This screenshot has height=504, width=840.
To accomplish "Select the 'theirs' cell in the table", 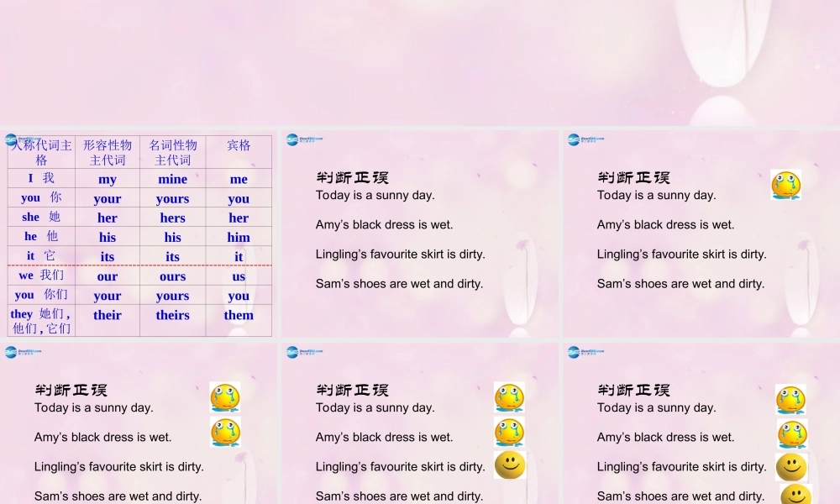I will [x=172, y=320].
